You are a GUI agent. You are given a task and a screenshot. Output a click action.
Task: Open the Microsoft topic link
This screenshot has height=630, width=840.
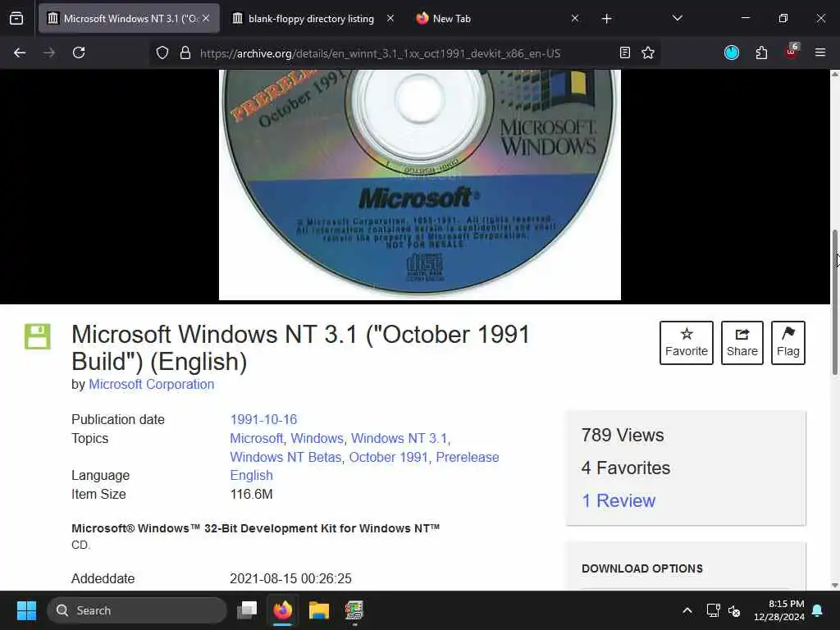[257, 438]
